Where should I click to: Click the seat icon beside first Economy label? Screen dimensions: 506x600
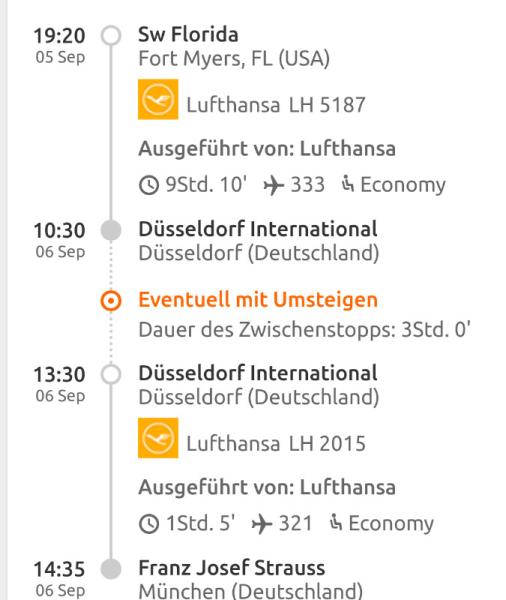coord(348,184)
